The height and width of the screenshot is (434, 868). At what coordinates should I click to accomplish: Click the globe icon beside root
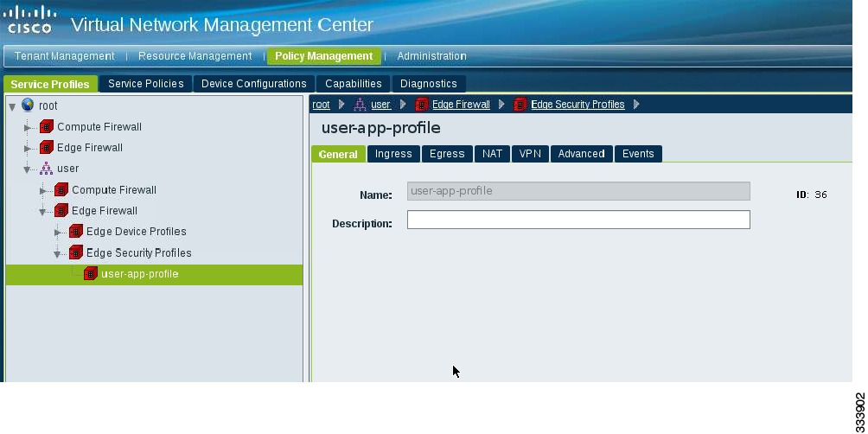pyautogui.click(x=28, y=105)
